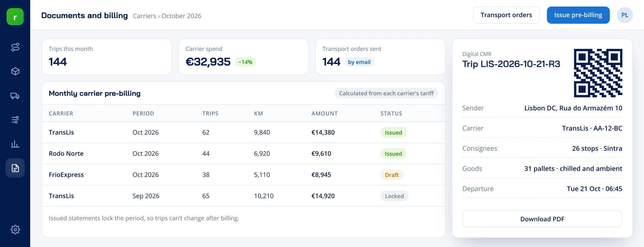Click the CARRIER column header
Screen dimensions: 644x247
(61, 114)
